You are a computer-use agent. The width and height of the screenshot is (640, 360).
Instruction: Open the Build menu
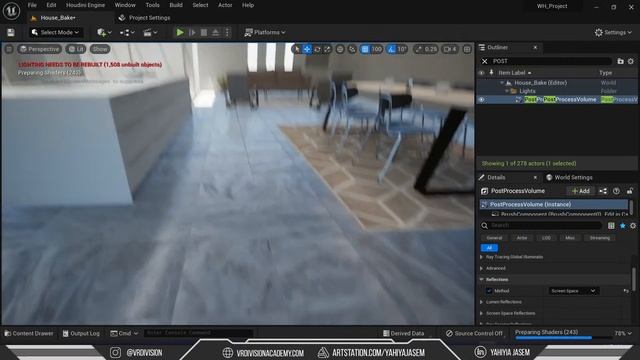176,5
